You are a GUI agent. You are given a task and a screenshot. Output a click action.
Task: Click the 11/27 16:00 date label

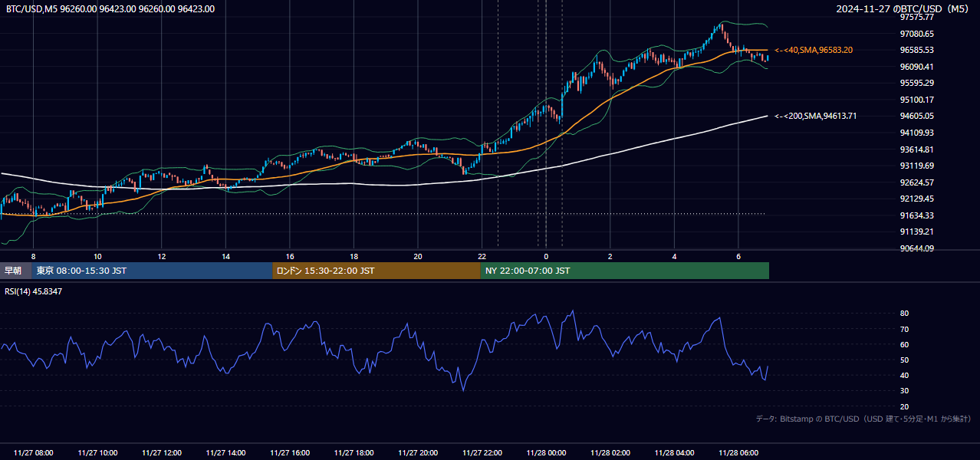point(290,453)
